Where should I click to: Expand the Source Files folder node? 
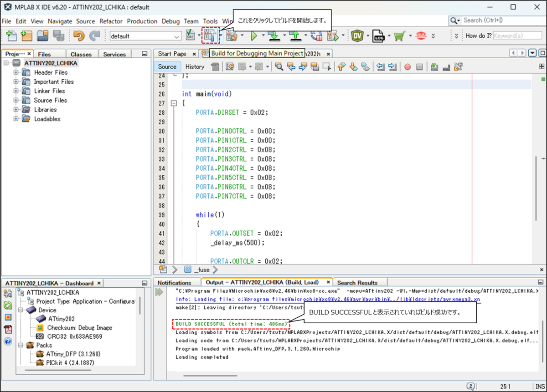click(x=16, y=100)
